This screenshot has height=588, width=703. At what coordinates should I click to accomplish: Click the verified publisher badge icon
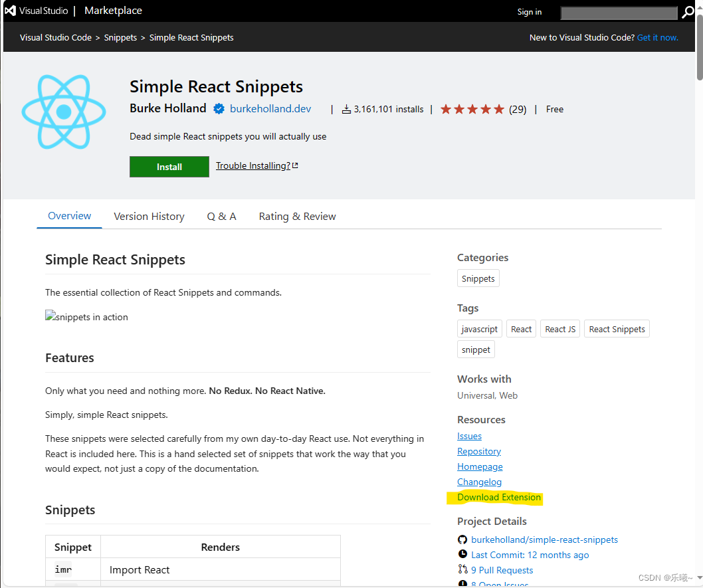(x=219, y=109)
